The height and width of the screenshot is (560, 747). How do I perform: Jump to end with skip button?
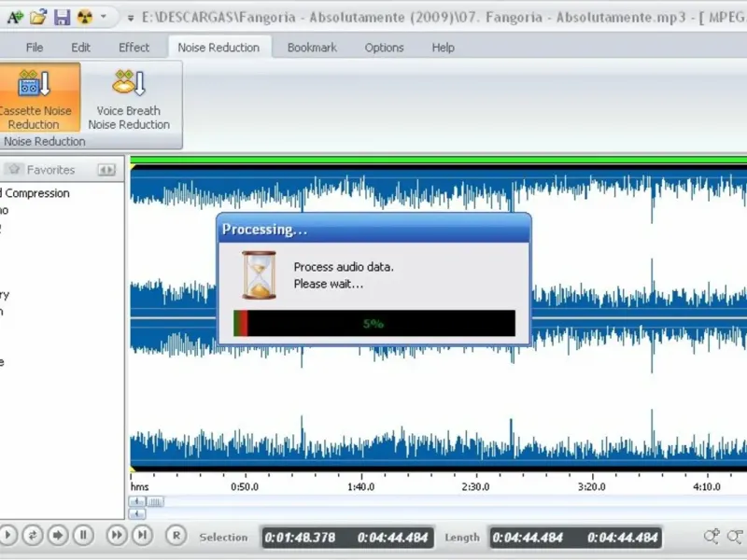pos(142,536)
